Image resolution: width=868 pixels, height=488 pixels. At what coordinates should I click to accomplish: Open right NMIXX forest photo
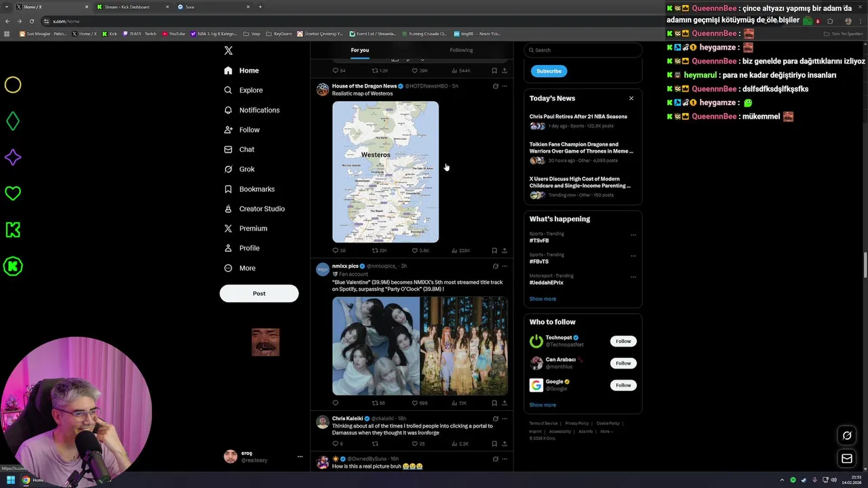[x=465, y=346]
